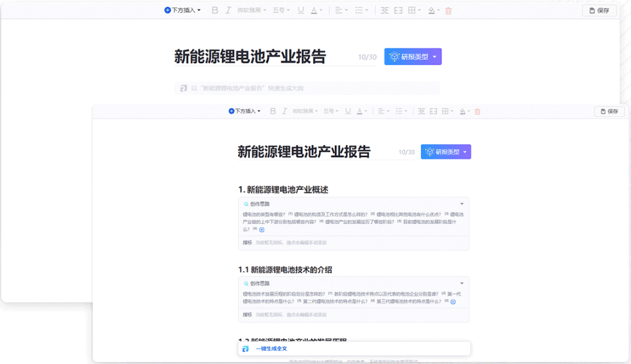631x364 pixels.
Task: Open 下方插入 dropdown in back window
Action: click(x=182, y=10)
